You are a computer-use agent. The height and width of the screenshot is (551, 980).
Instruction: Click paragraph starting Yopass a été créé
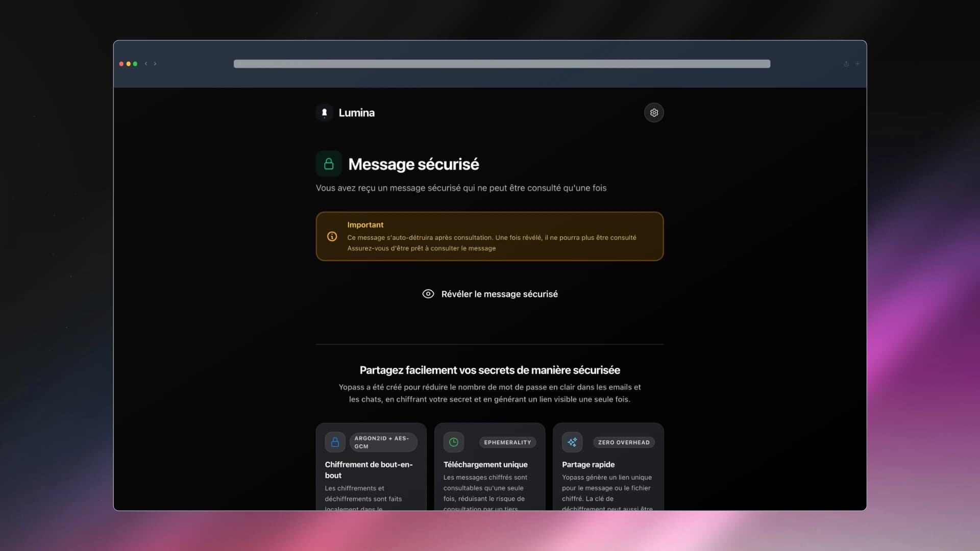tap(489, 393)
